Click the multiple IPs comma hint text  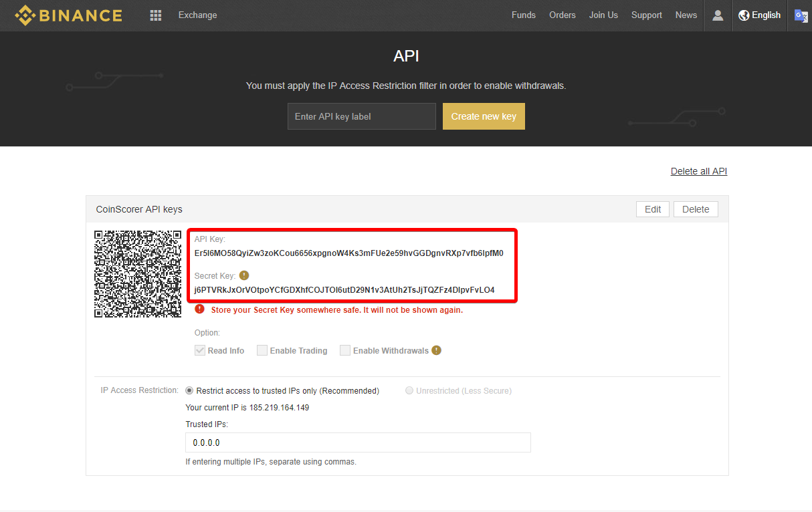coord(271,462)
